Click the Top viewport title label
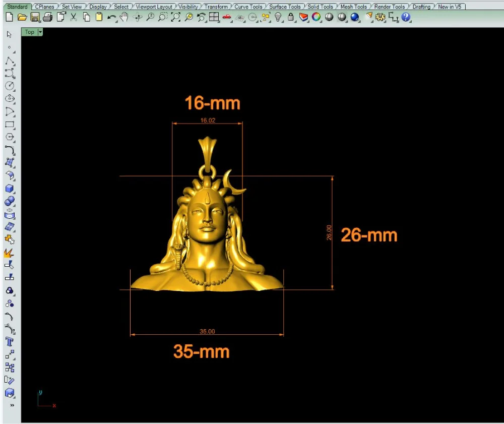Image resolution: width=504 pixels, height=424 pixels. click(30, 32)
